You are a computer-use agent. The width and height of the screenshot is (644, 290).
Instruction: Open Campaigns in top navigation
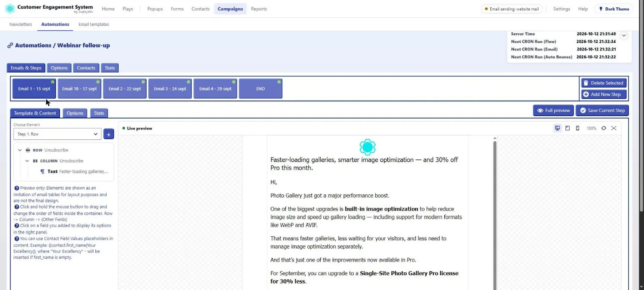[230, 9]
